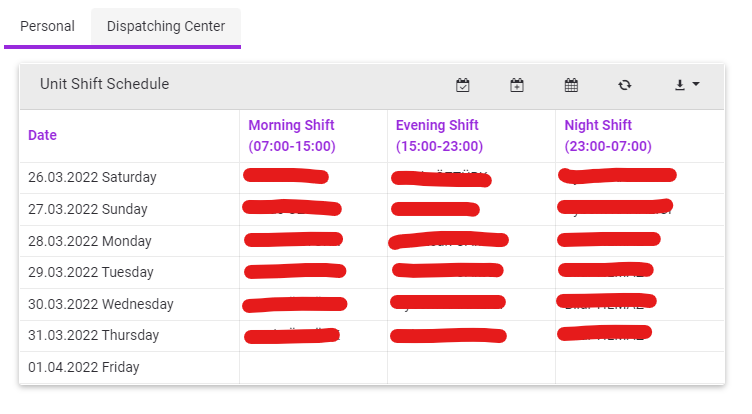Click the Date column header
This screenshot has width=752, height=414.
point(43,136)
